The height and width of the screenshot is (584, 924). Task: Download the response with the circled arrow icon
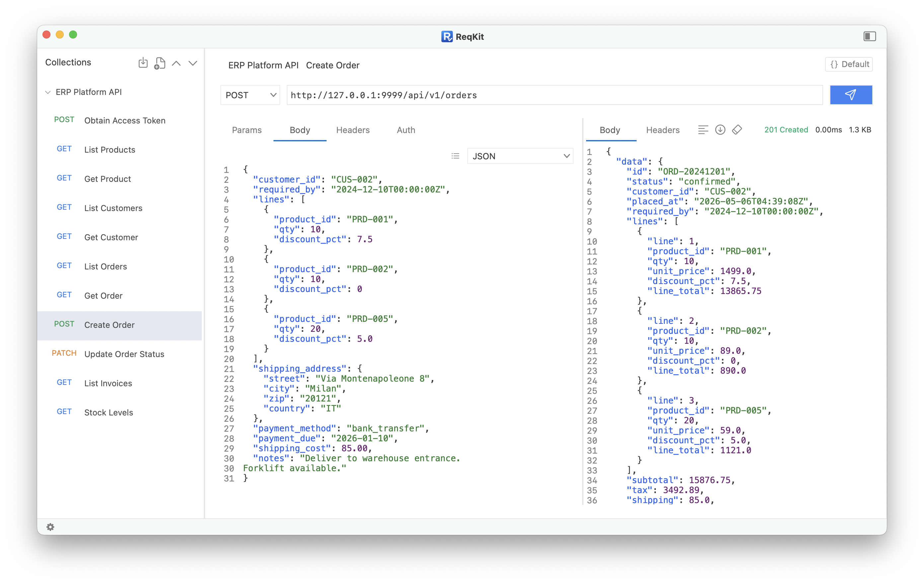(720, 130)
